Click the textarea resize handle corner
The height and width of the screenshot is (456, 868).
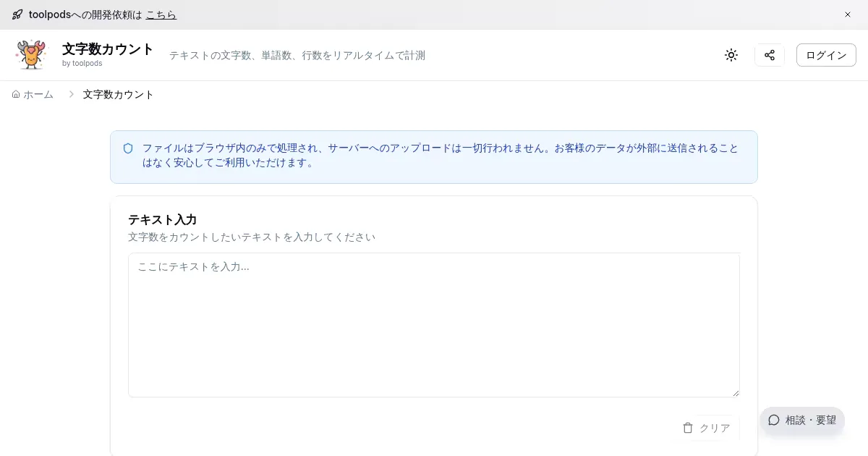pyautogui.click(x=736, y=393)
